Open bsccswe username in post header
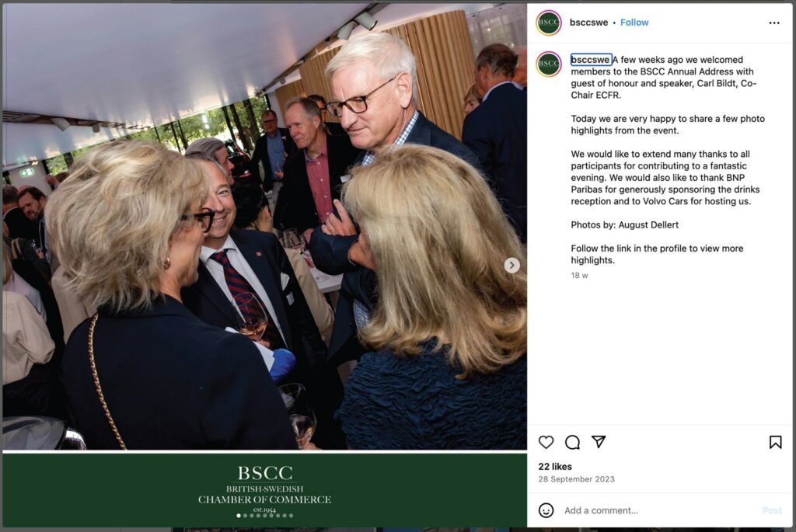This screenshot has width=796, height=532. pyautogui.click(x=588, y=23)
